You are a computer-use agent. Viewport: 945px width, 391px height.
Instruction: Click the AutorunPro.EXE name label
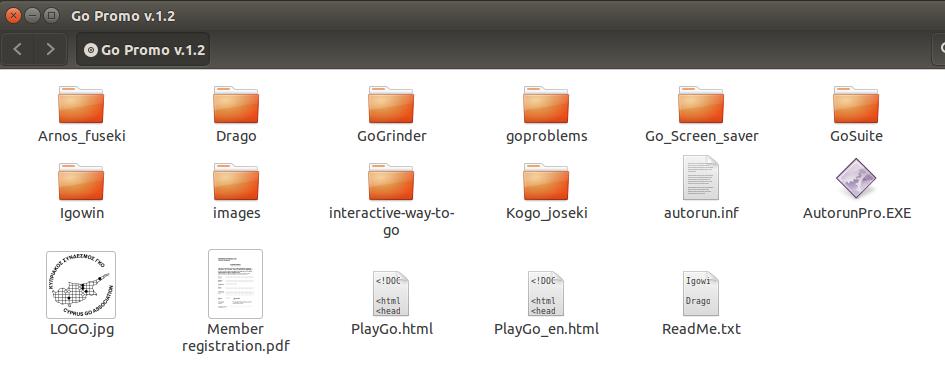857,213
